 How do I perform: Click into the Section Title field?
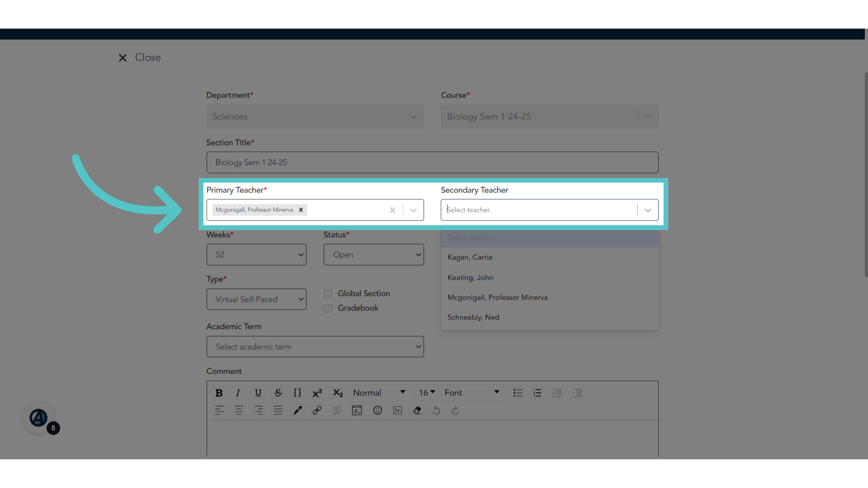432,162
